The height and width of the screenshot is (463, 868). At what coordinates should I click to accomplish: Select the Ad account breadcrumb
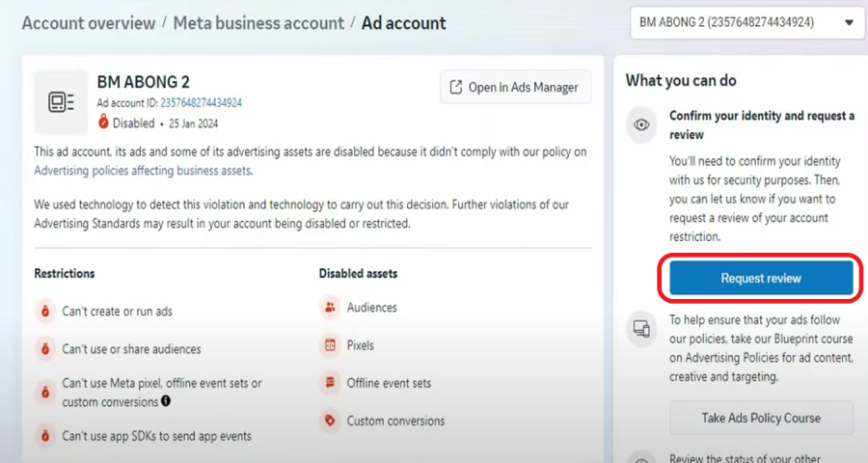(403, 23)
